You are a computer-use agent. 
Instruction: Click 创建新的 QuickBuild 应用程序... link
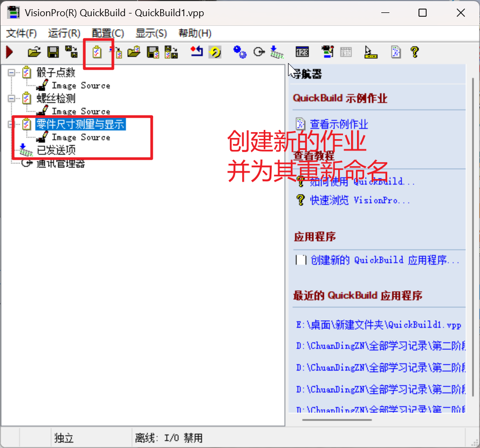point(385,260)
